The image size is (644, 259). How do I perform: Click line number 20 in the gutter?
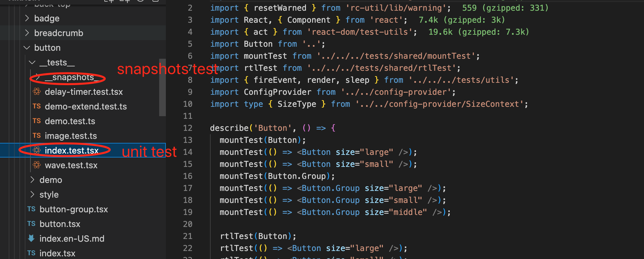pos(188,224)
